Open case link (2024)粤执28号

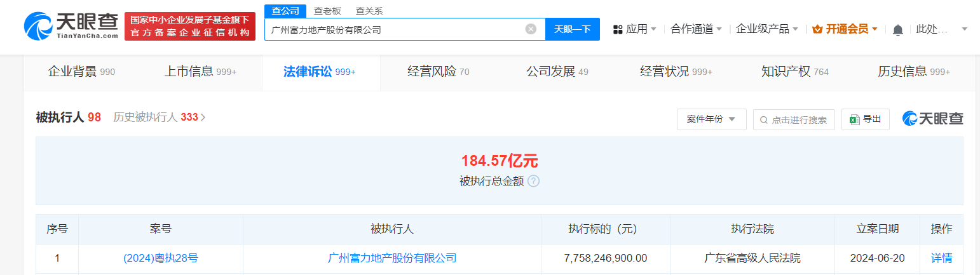[160, 258]
